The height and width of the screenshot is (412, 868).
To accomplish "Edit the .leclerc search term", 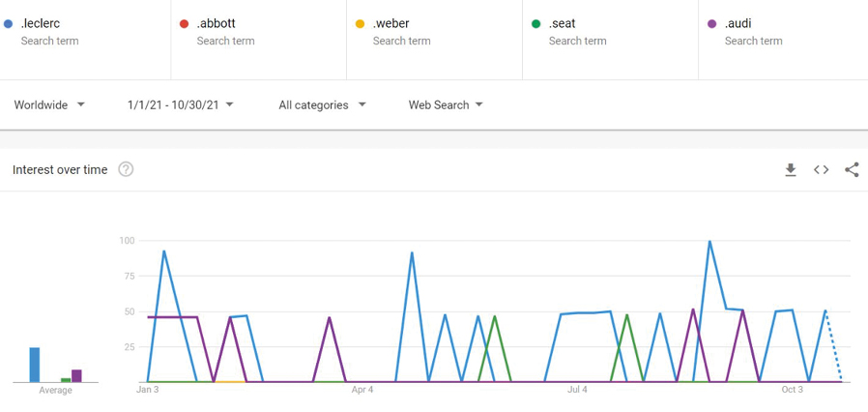I will [x=41, y=24].
